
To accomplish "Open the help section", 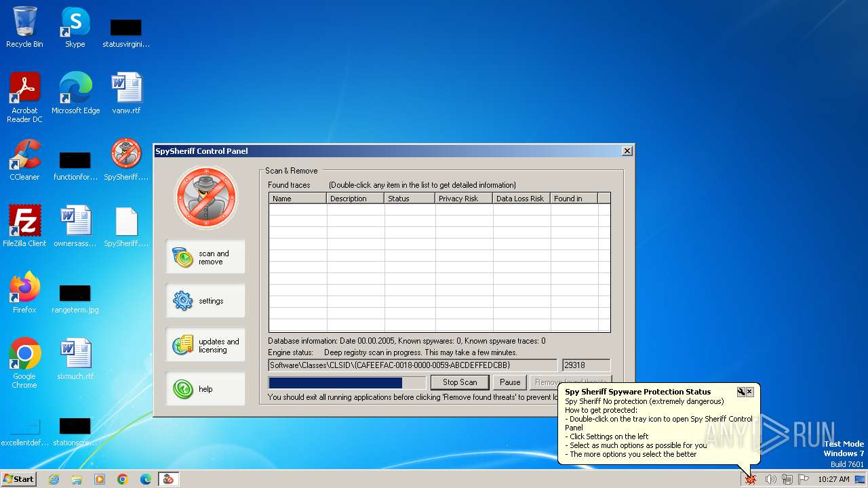I will 205,389.
